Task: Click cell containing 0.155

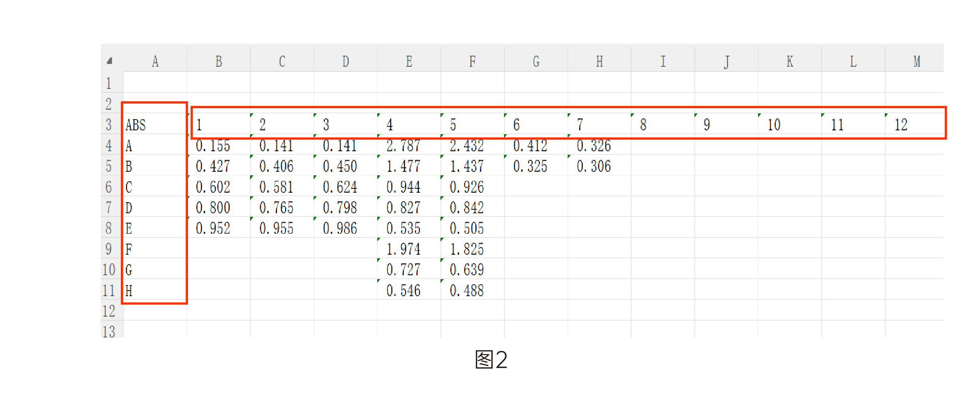Action: click(219, 145)
